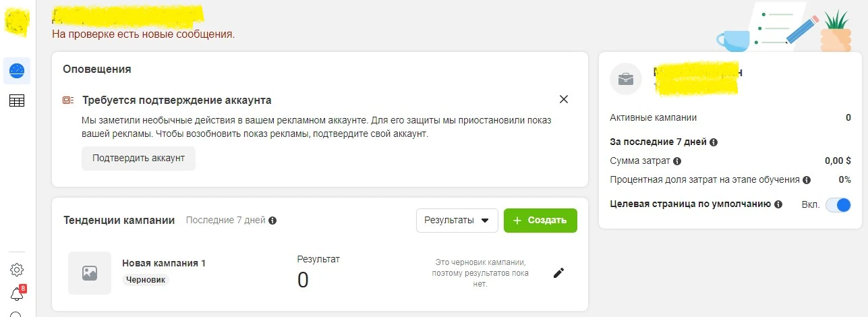Click info icon next to Сумма затрат
This screenshot has height=317, width=868.
(x=677, y=161)
